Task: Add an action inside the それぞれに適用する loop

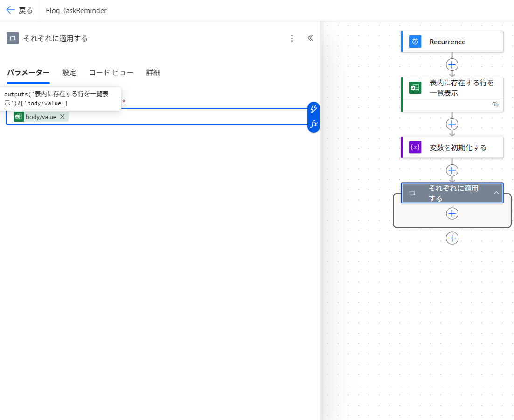Action: pos(452,213)
